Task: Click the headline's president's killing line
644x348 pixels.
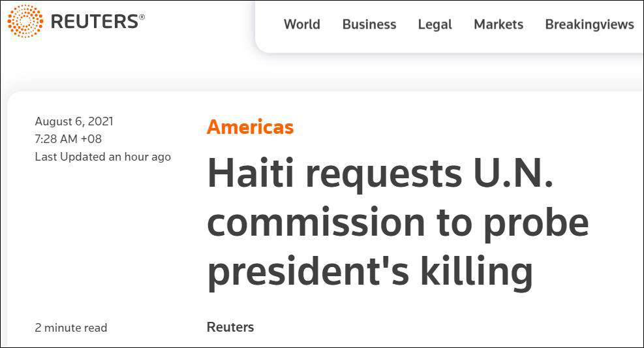Action: [369, 271]
